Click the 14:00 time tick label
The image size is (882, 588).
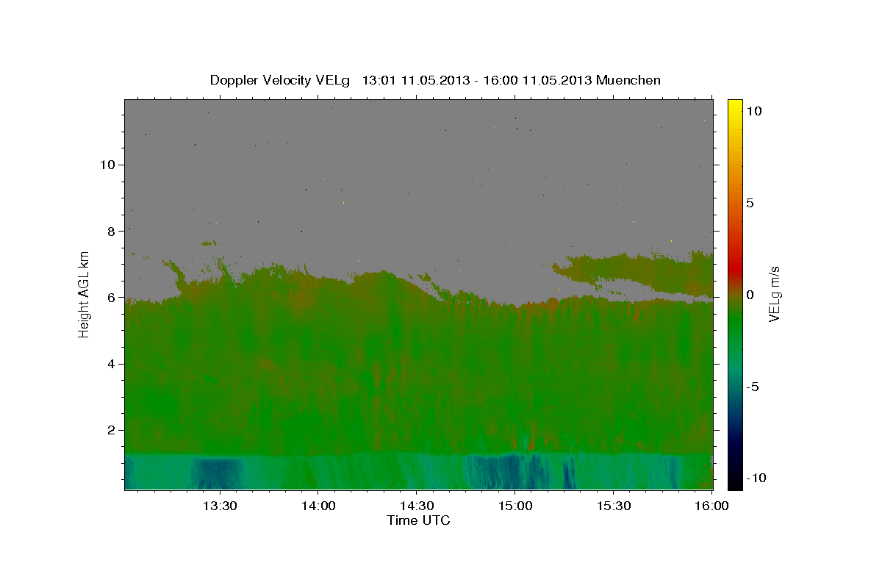click(318, 506)
